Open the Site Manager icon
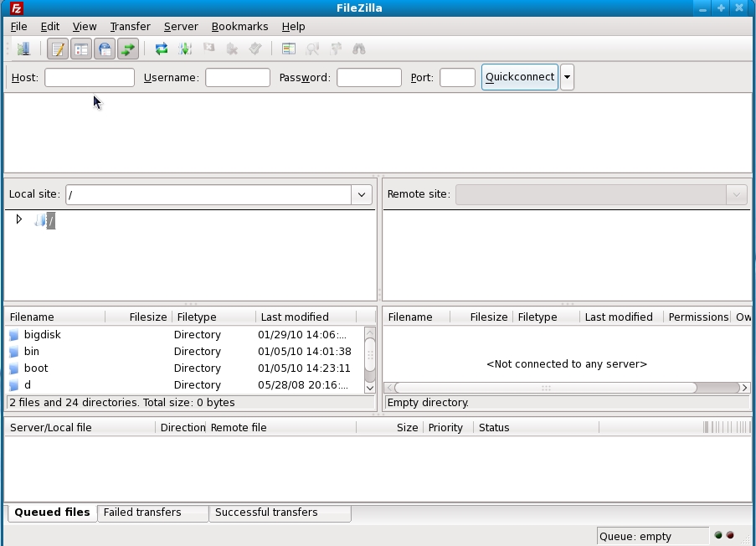Viewport: 756px width, 546px height. click(x=23, y=49)
